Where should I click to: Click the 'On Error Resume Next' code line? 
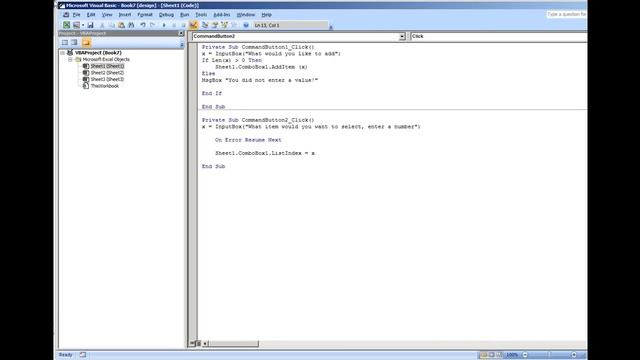(248, 140)
